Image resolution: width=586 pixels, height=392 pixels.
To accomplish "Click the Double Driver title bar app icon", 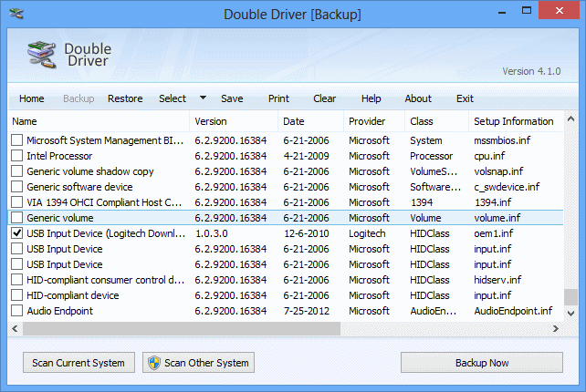I will pyautogui.click(x=16, y=14).
